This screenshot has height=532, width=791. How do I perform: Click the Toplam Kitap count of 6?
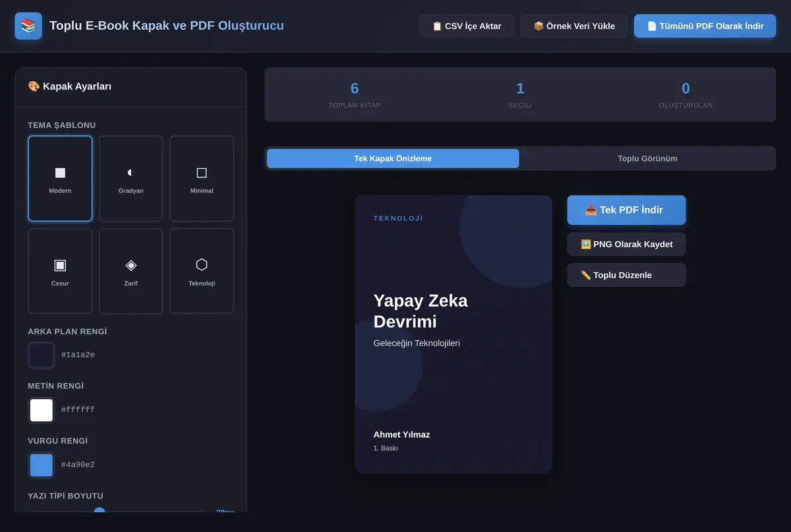point(355,88)
